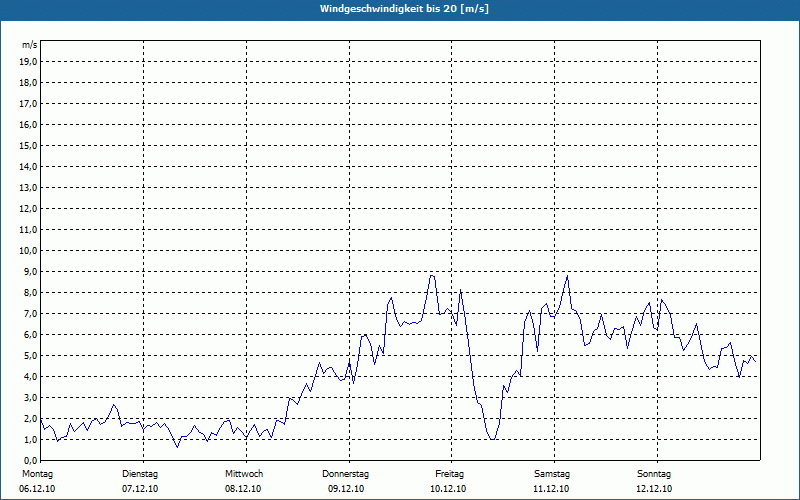Select the 15,0 axis label
800x500 pixels.
[x=28, y=145]
